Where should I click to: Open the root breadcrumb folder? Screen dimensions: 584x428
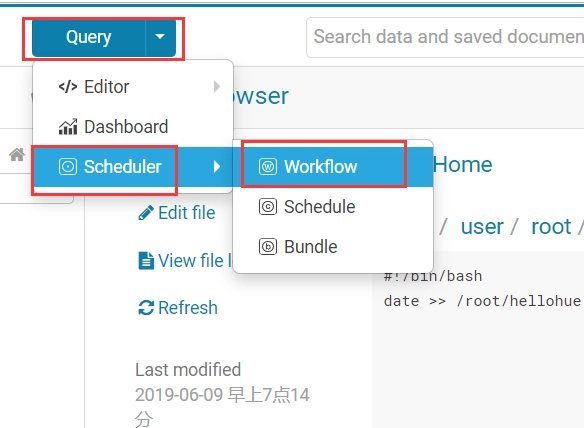(551, 226)
